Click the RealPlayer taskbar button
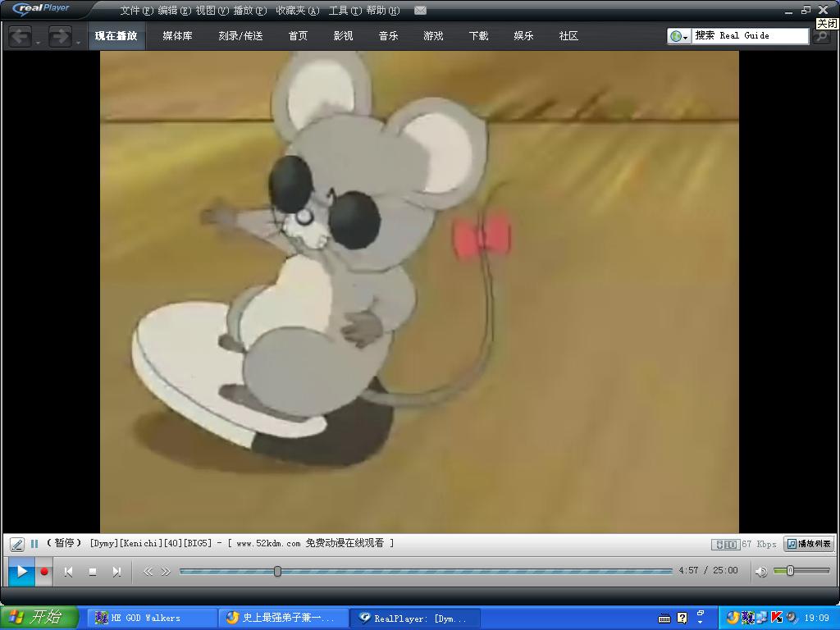This screenshot has width=840, height=630. point(415,618)
